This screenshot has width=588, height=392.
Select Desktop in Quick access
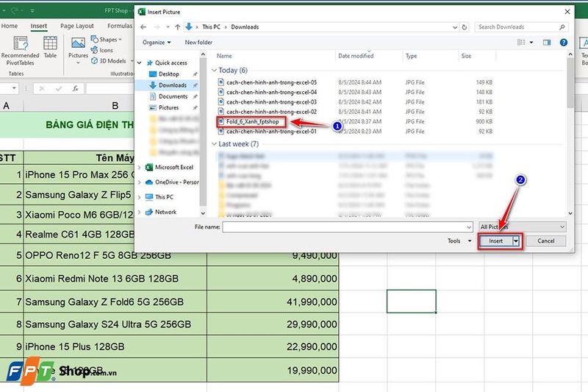click(168, 74)
